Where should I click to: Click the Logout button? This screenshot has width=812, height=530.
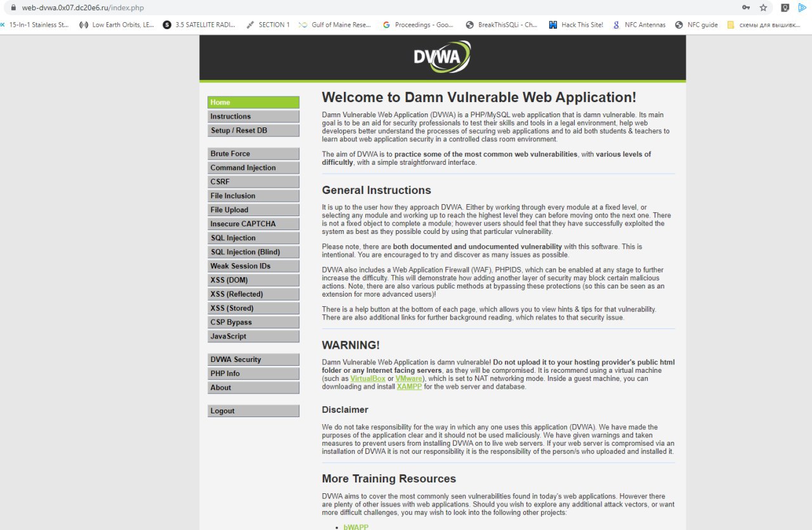coord(253,411)
